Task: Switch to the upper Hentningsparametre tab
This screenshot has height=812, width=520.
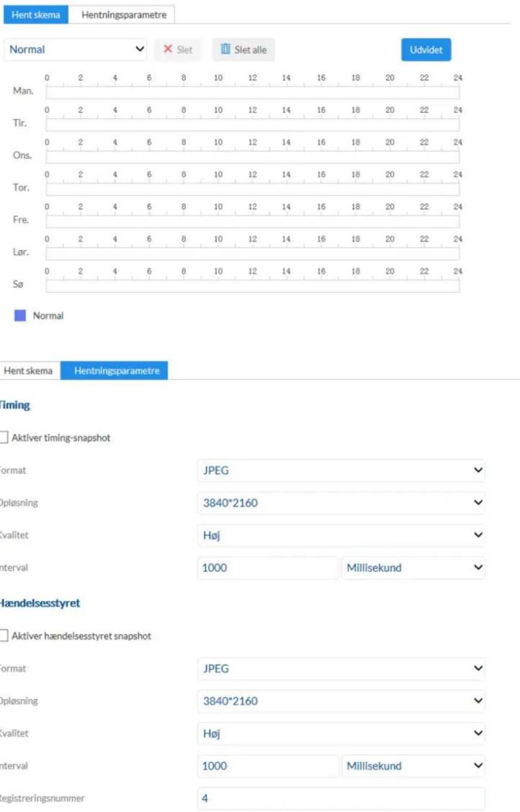Action: click(x=124, y=15)
